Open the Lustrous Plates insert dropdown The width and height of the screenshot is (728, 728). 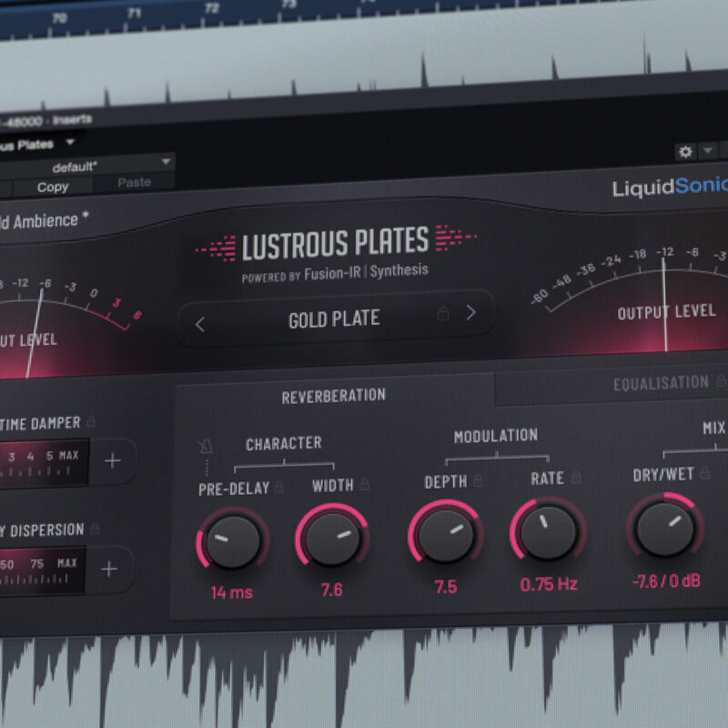[x=71, y=142]
